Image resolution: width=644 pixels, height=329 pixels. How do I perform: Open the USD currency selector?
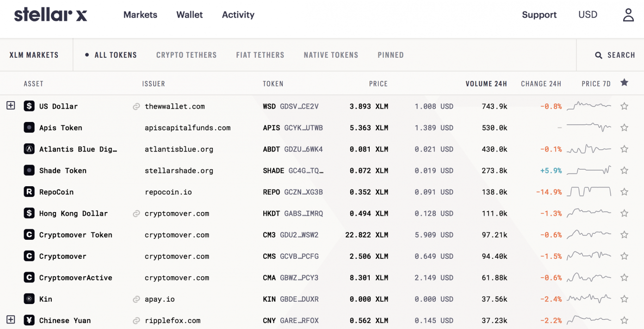tap(588, 15)
